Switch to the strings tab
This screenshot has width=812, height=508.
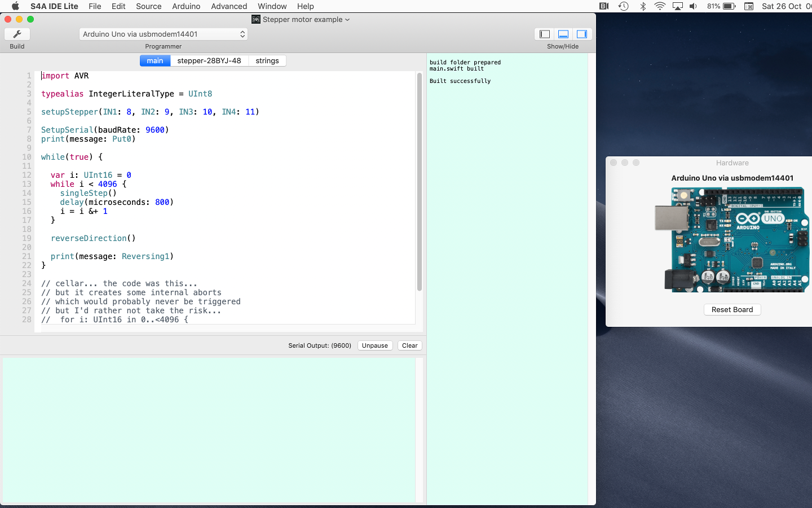[267, 60]
